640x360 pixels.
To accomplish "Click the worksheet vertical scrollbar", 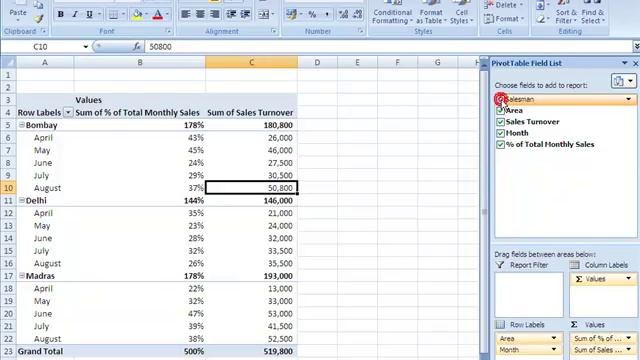I will coord(484,211).
